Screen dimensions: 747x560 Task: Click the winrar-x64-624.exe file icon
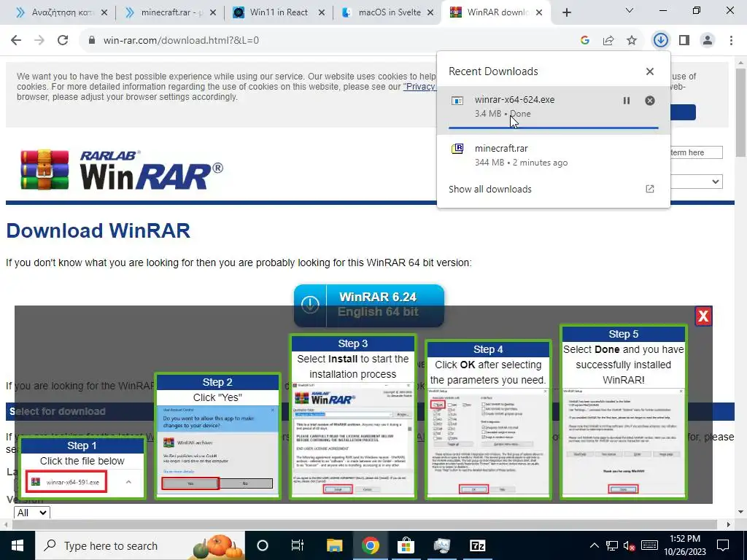457,101
